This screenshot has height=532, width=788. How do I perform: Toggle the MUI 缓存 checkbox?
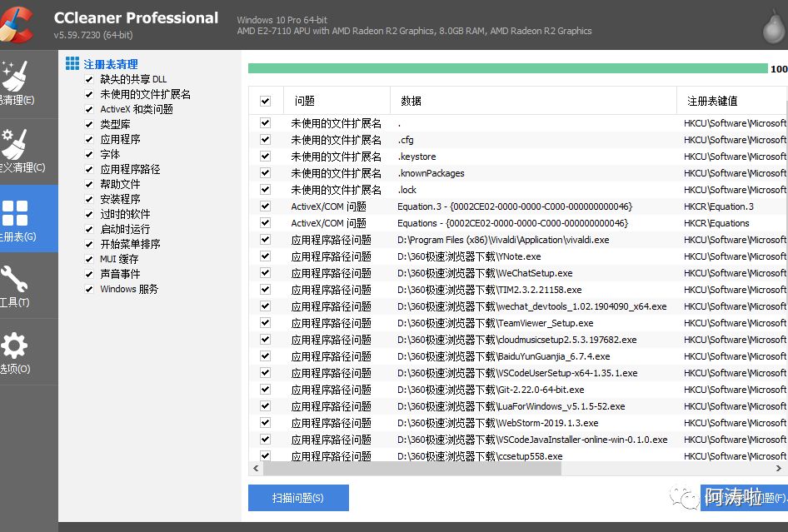coord(89,259)
